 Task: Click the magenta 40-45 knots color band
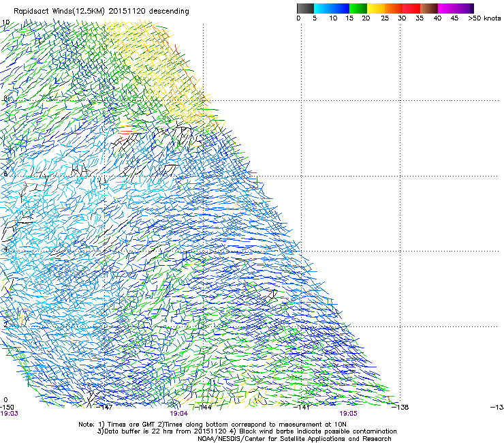(x=447, y=8)
